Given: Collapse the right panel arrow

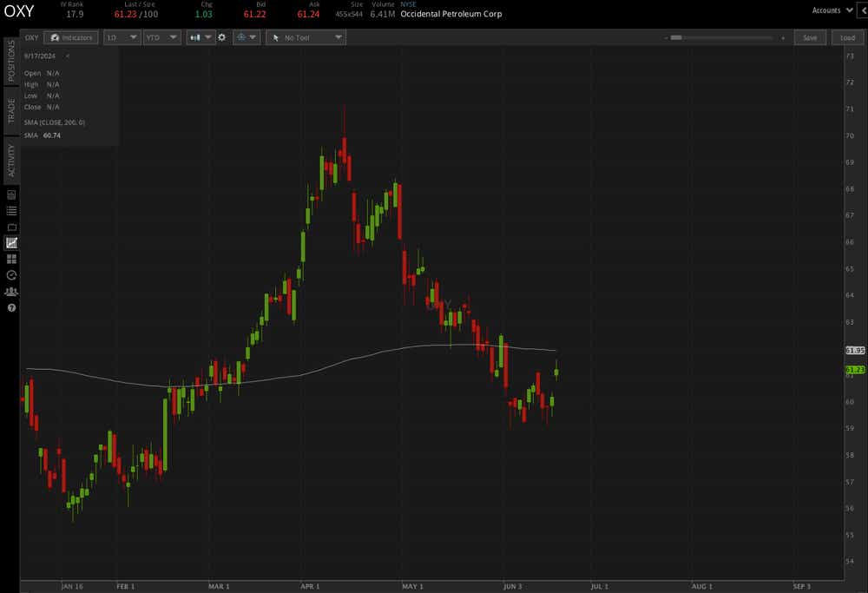Looking at the screenshot, I should tap(863, 10).
